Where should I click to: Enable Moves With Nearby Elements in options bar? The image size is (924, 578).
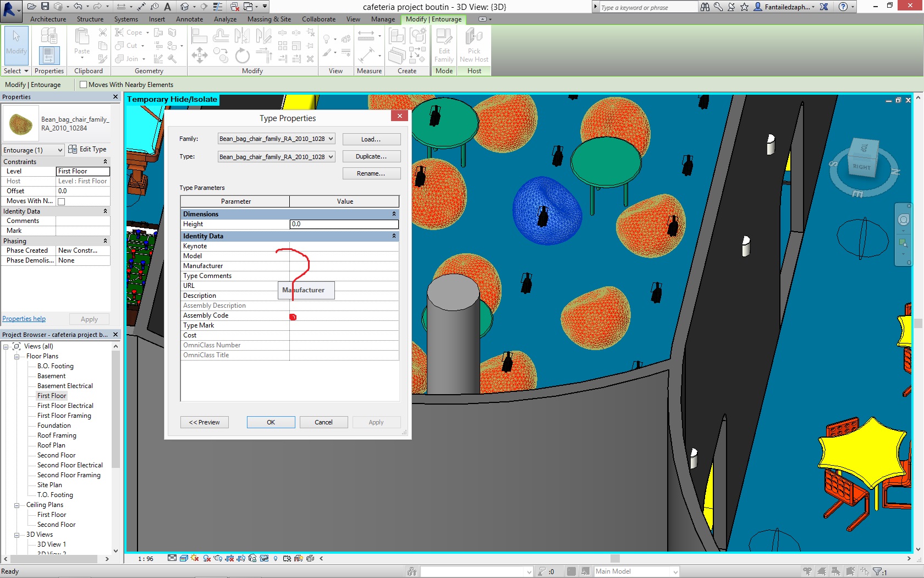(x=84, y=85)
